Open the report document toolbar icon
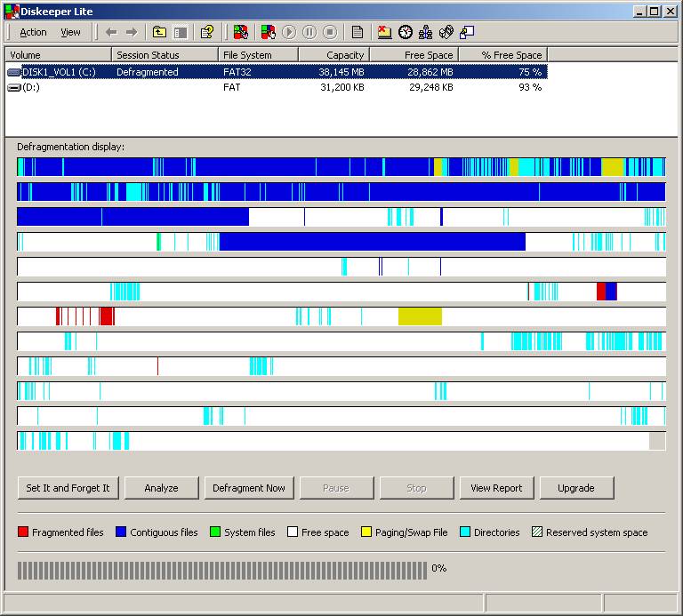Viewport: 683px width, 616px height. coord(358,32)
